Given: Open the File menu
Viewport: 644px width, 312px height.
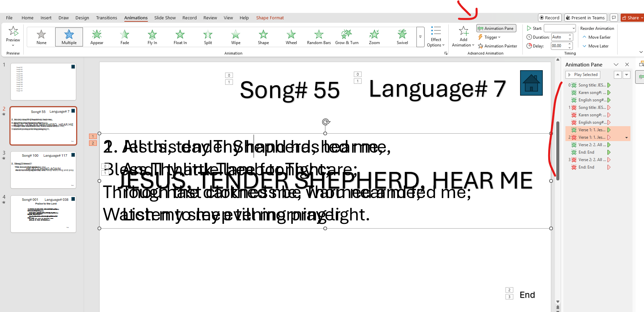Looking at the screenshot, I should 9,18.
